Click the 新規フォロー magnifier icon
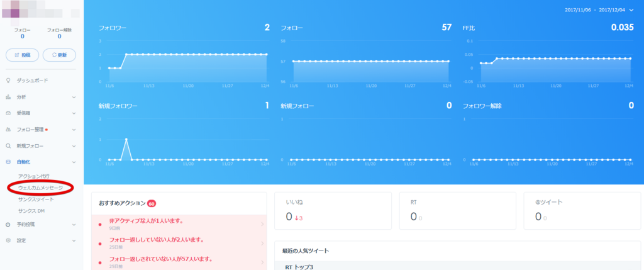This screenshot has width=644, height=270. click(x=8, y=146)
